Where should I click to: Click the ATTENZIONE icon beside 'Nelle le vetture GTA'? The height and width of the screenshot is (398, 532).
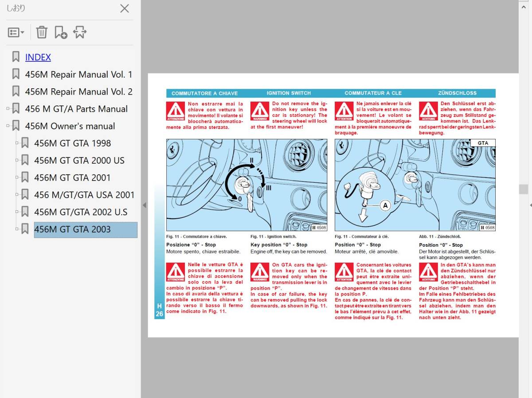tap(176, 272)
